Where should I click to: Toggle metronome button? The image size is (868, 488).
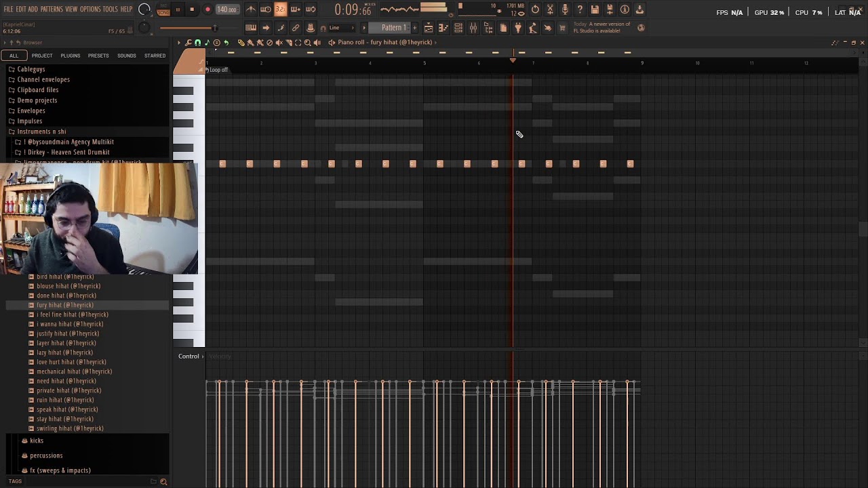click(x=251, y=9)
